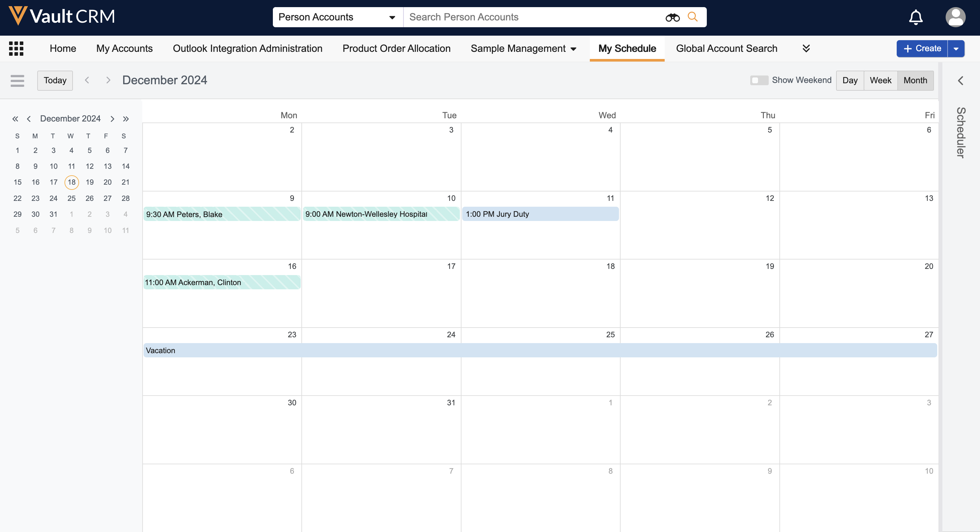Image resolution: width=980 pixels, height=532 pixels.
Task: Switch calendar to Day view
Action: tap(849, 80)
